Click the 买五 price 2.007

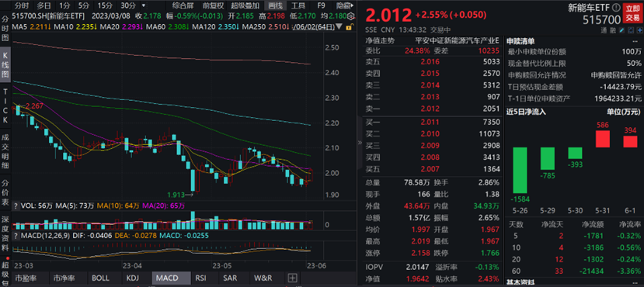pyautogui.click(x=430, y=169)
